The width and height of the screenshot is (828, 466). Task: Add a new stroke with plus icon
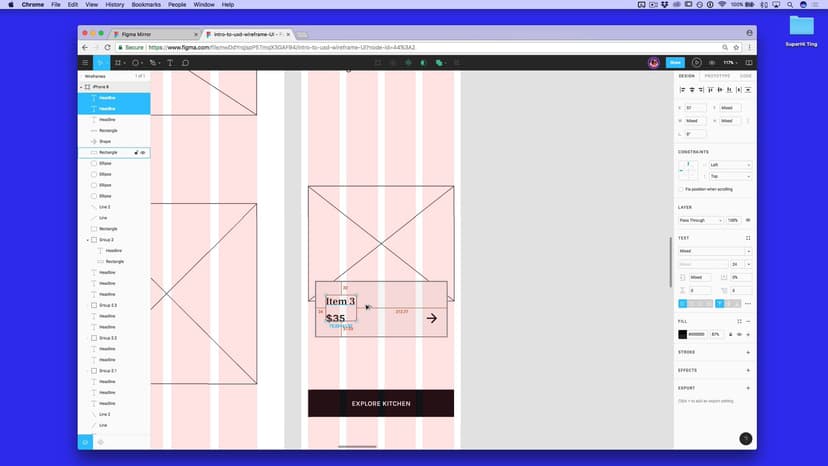tap(748, 352)
